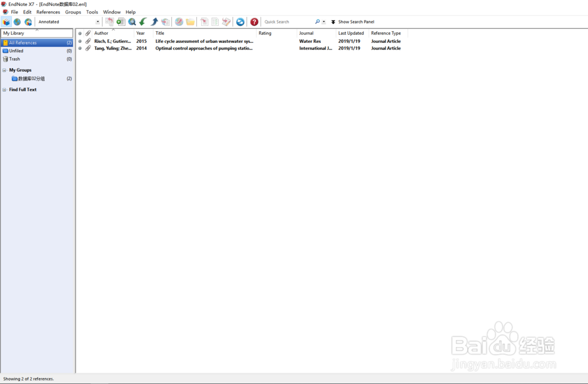Open Help with red question mark icon

pos(254,22)
